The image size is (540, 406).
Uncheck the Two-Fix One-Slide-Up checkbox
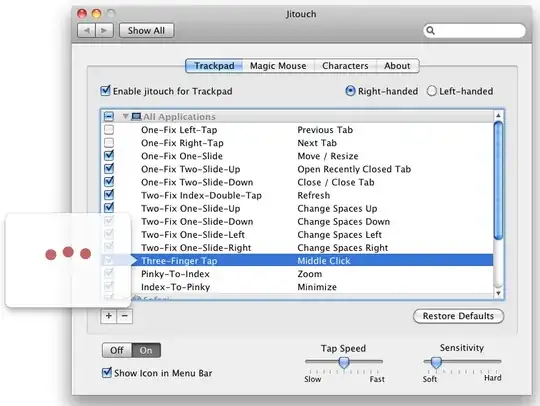tap(109, 208)
